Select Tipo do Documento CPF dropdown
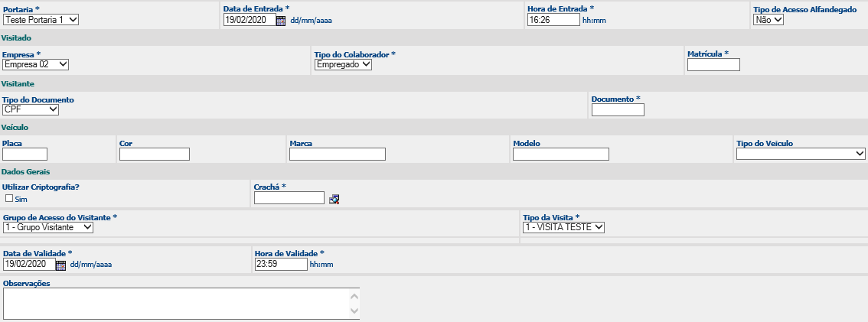Viewport: 868px width, 322px height. click(x=31, y=109)
